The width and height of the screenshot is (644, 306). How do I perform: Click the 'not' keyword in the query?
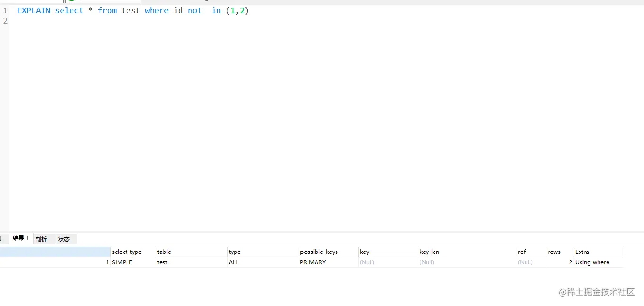pos(195,10)
